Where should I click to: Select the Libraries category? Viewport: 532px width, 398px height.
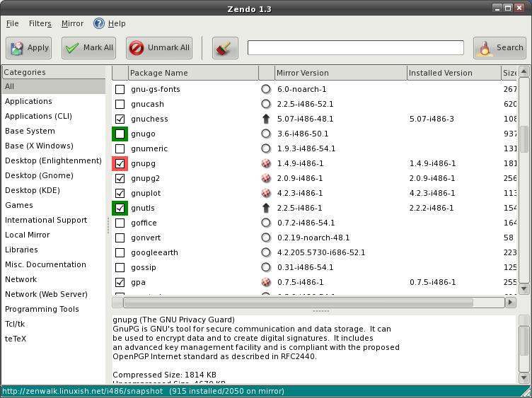tap(54, 250)
